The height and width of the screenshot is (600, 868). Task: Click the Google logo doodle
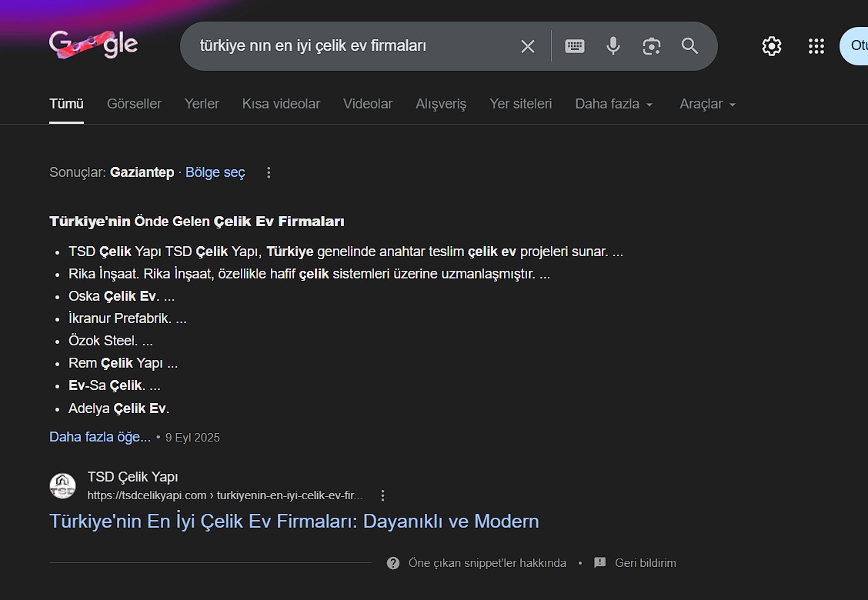tap(93, 45)
